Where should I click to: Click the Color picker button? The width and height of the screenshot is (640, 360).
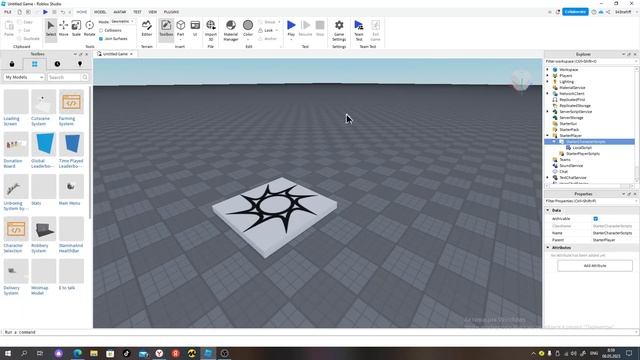tap(248, 29)
